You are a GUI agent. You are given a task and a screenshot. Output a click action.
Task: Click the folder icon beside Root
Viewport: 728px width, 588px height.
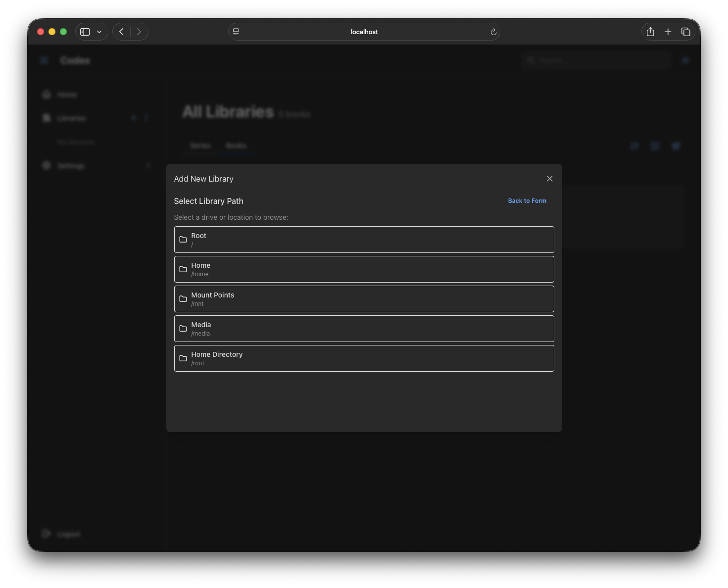(183, 239)
